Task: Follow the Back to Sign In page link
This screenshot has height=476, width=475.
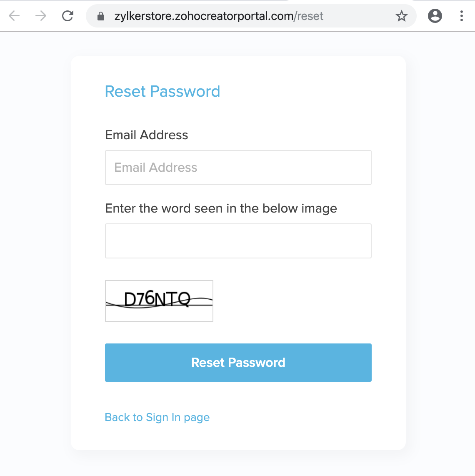Action: click(x=157, y=417)
